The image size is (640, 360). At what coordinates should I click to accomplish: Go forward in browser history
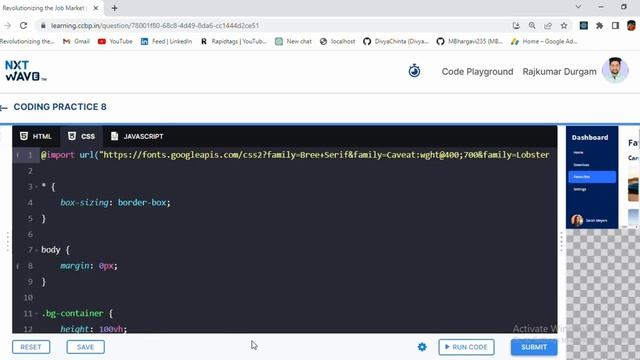click(7, 26)
